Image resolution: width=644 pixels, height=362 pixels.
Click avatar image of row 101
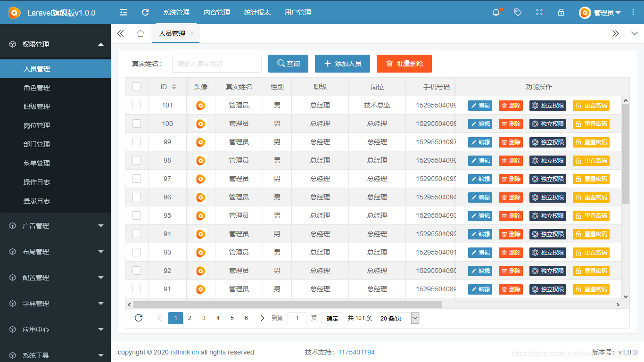point(200,106)
